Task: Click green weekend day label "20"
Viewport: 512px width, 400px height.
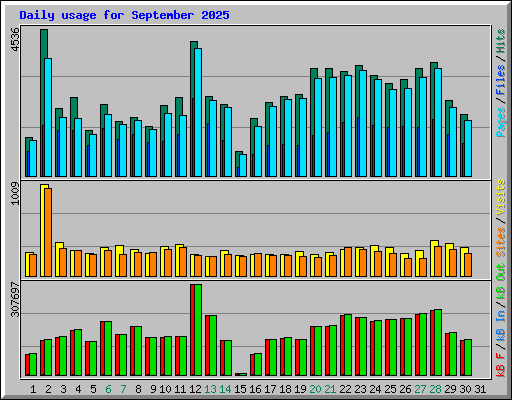Action: pyautogui.click(x=315, y=389)
